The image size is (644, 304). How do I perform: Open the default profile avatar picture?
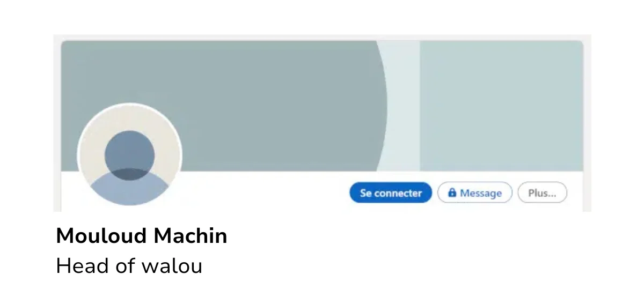(130, 155)
